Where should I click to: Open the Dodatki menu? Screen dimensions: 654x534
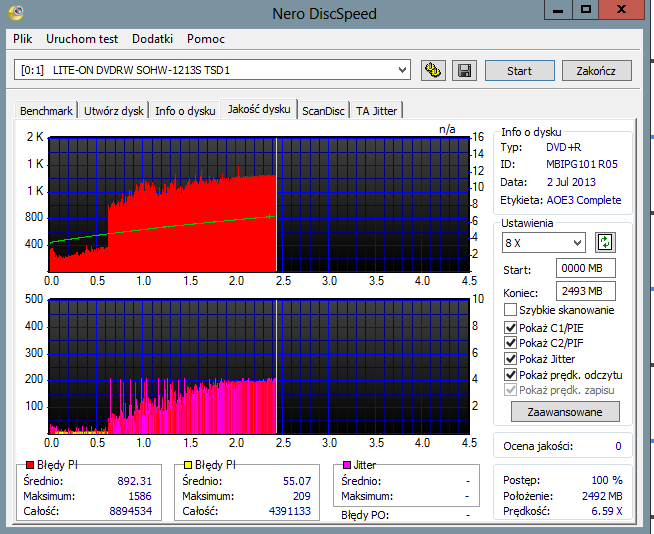coord(152,39)
